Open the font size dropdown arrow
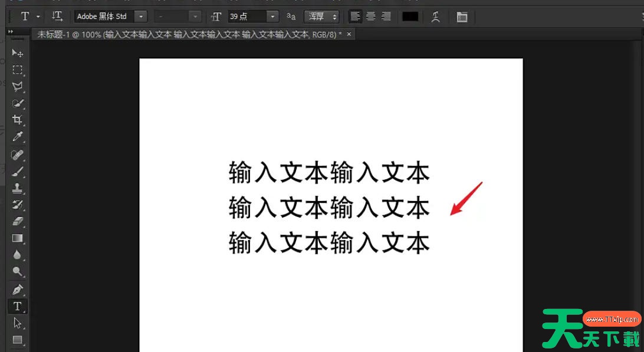644x352 pixels. pyautogui.click(x=272, y=17)
